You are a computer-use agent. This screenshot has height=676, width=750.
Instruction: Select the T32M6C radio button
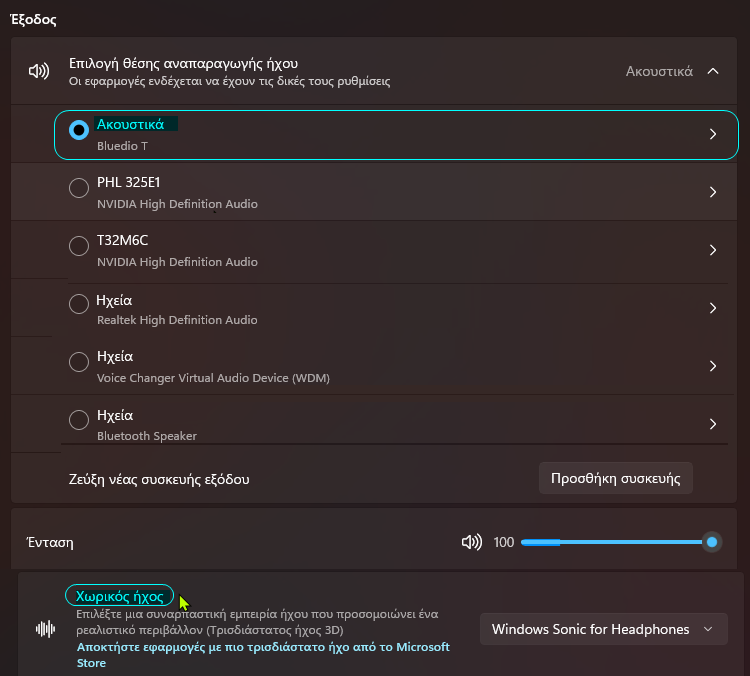[x=79, y=246]
